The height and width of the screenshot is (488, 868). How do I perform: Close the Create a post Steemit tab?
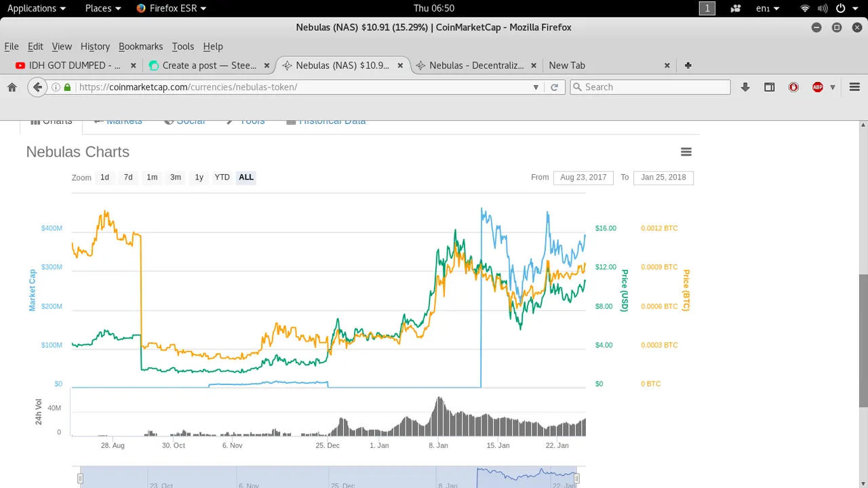click(x=267, y=66)
